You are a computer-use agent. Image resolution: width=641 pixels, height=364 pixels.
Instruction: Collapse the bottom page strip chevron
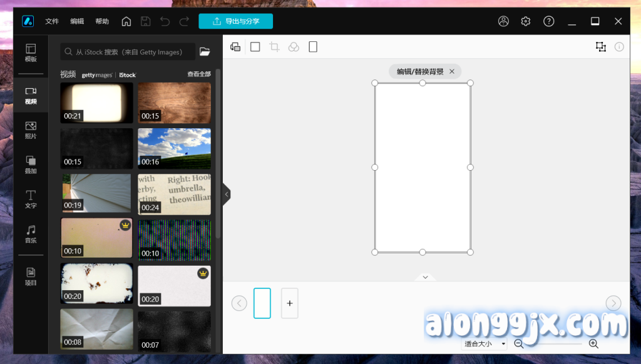tap(425, 277)
